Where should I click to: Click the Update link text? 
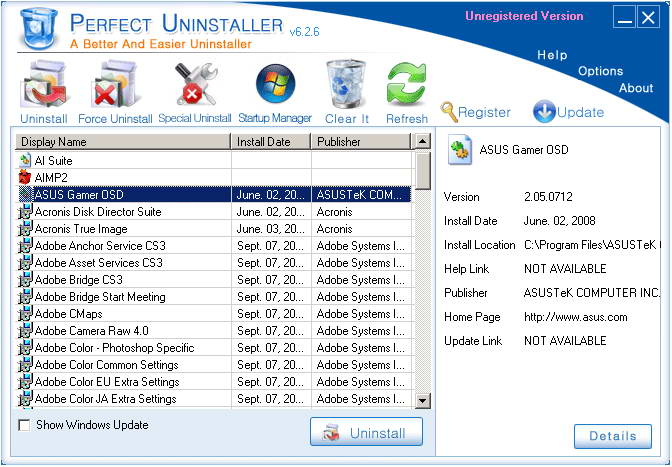pos(580,112)
